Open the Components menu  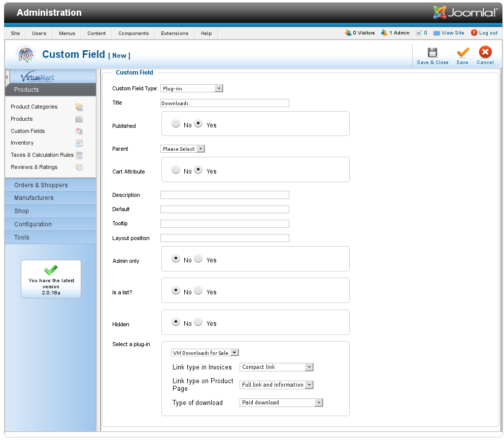coord(133,33)
